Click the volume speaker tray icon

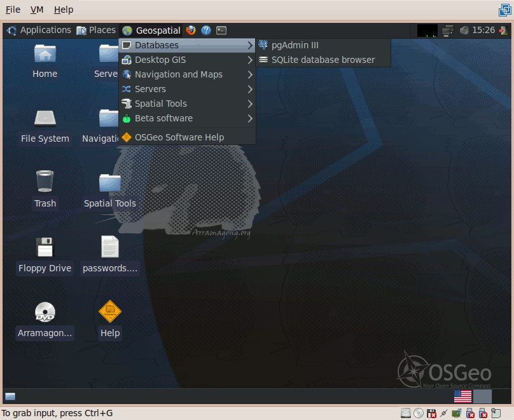click(x=464, y=30)
